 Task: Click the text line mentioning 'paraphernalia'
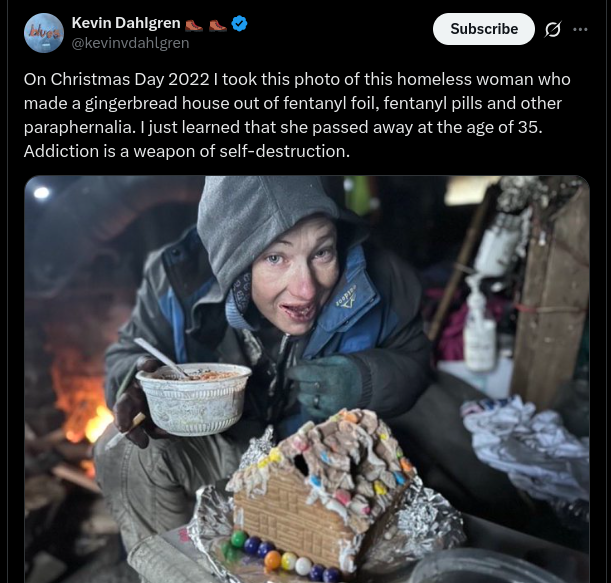[283, 127]
